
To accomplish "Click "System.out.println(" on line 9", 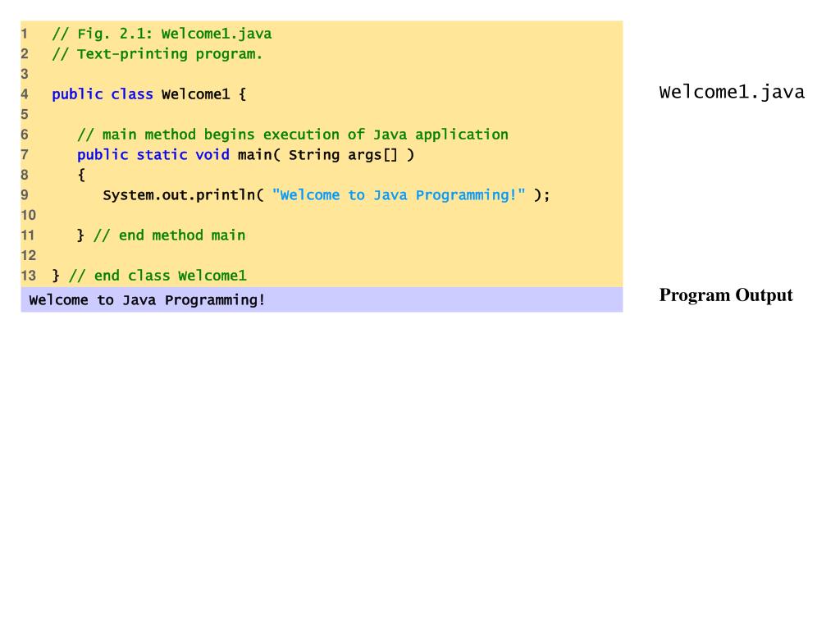I will coord(183,195).
